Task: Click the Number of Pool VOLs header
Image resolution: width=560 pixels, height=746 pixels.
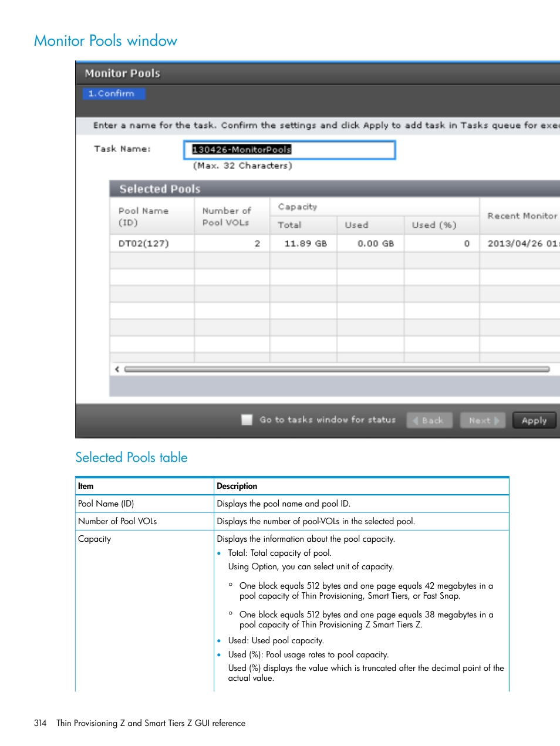Action: point(232,217)
